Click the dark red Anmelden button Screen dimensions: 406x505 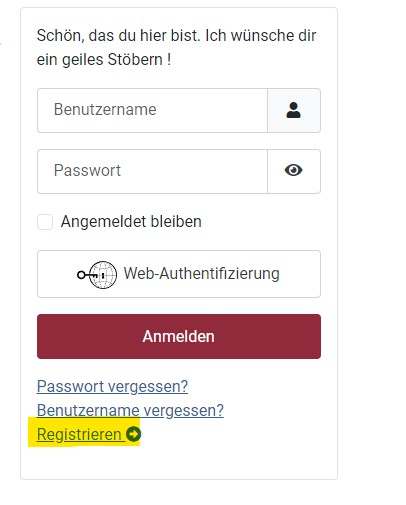coord(179,336)
